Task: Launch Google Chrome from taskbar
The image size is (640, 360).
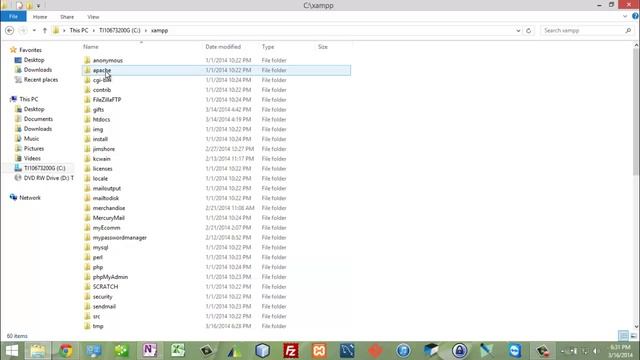Action: pos(65,351)
